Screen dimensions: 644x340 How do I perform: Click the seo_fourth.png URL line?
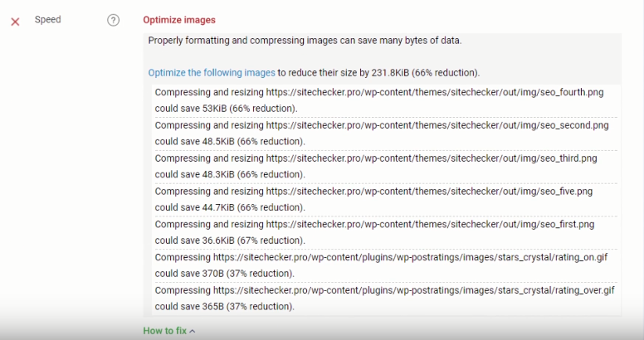379,92
